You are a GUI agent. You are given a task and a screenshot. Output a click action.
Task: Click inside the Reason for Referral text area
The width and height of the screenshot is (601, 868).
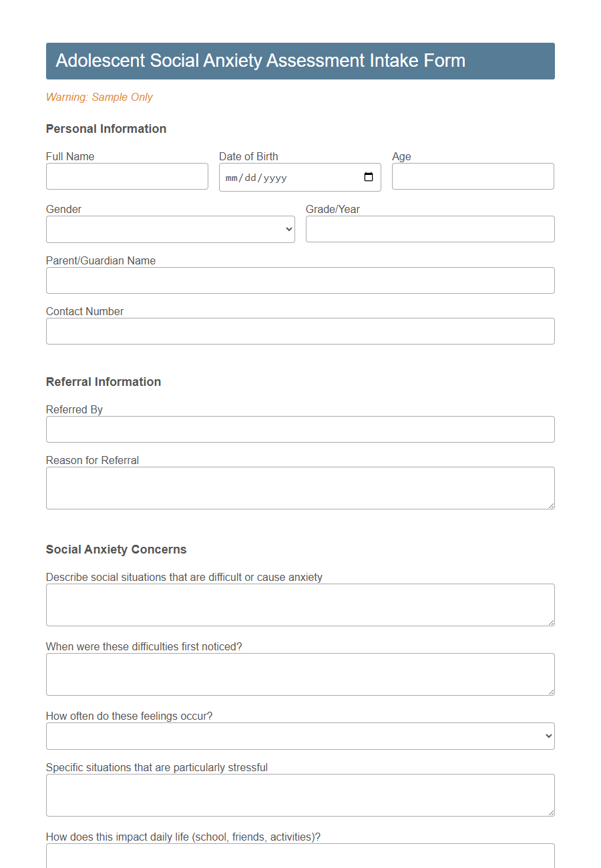(300, 486)
